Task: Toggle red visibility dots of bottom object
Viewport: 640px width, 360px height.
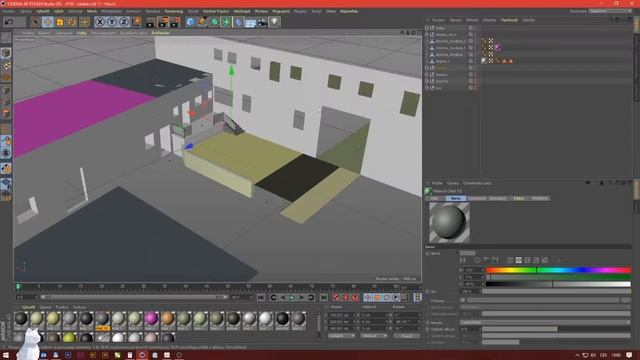Action: [x=475, y=88]
